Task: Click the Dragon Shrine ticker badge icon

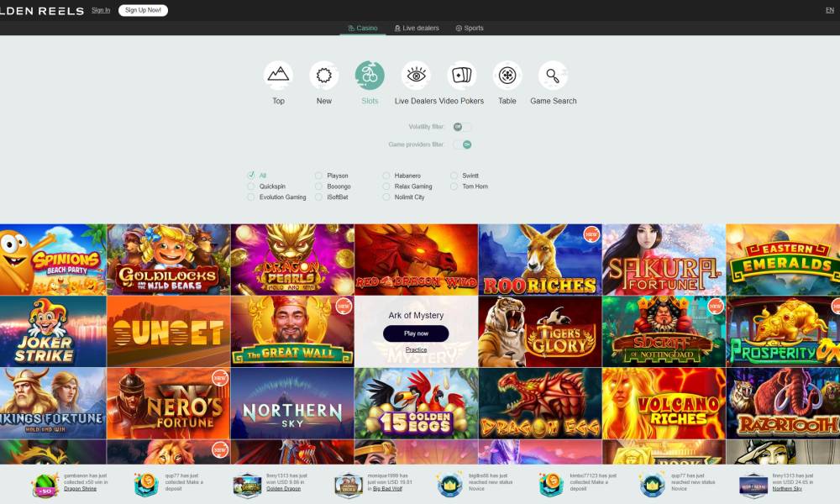Action: (x=45, y=486)
